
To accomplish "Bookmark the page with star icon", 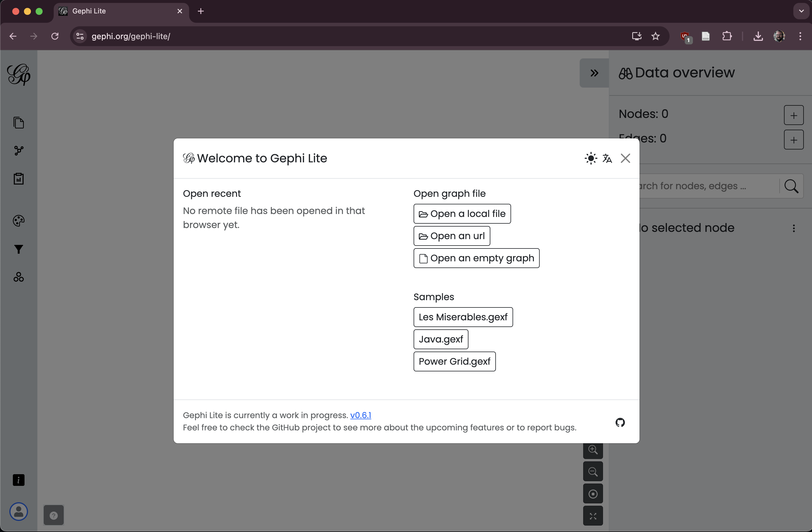I will point(655,36).
